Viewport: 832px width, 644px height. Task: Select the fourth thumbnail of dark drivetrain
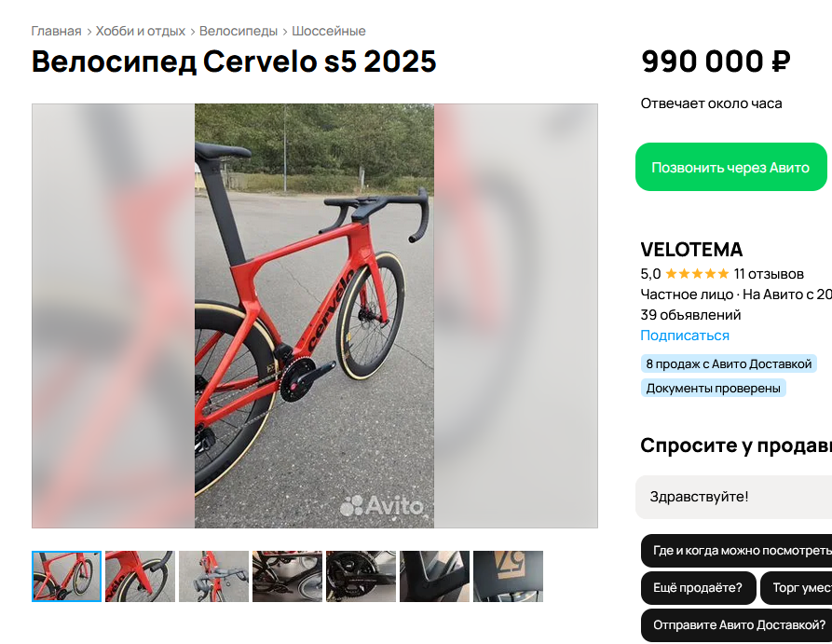(x=287, y=576)
